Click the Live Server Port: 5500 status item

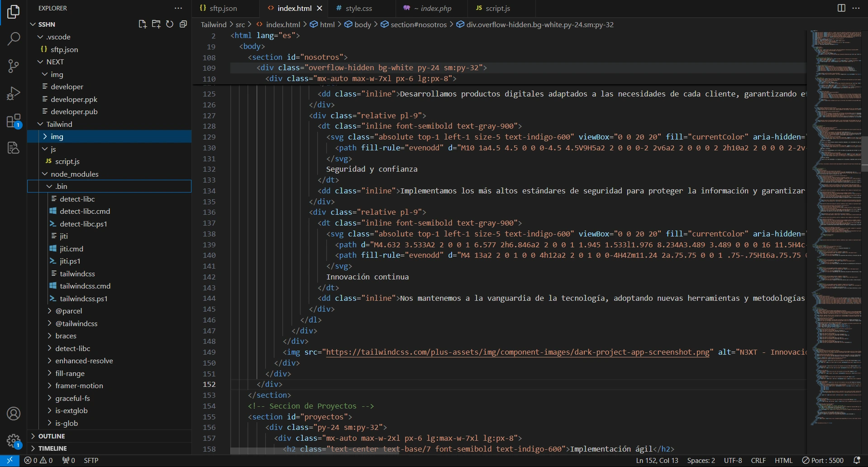(823, 460)
